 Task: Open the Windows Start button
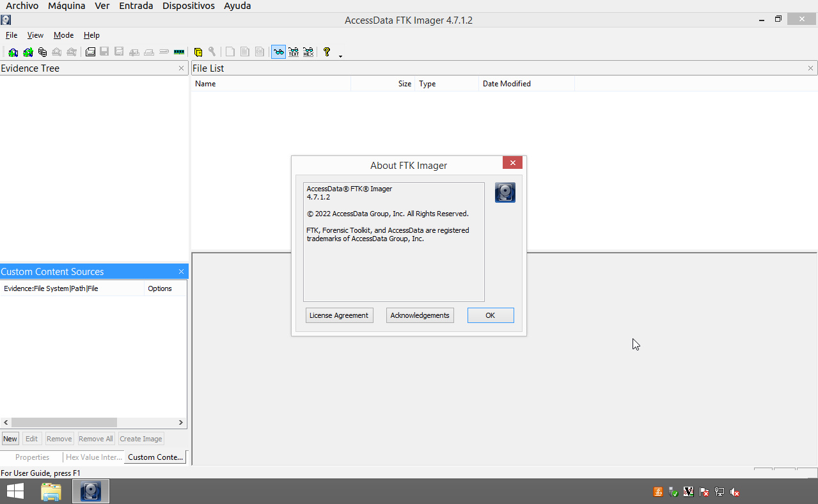tap(15, 491)
